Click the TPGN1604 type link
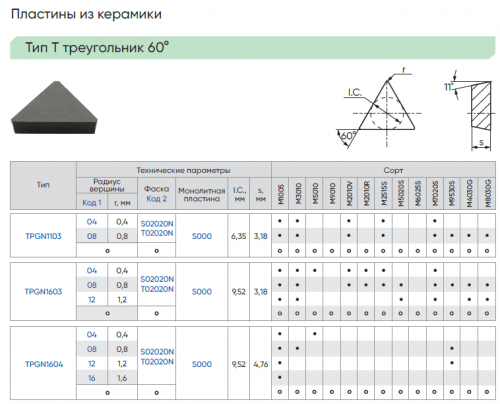The height and width of the screenshot is (404, 500). 44,364
